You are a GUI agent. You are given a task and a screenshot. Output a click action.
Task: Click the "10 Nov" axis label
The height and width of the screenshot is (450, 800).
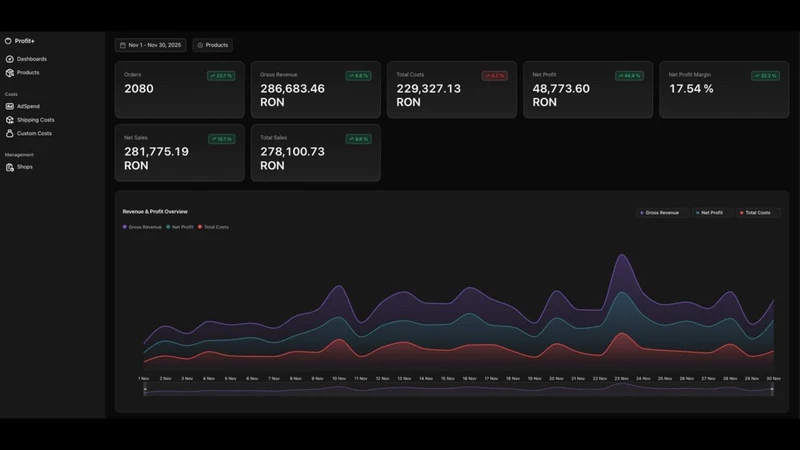(339, 379)
